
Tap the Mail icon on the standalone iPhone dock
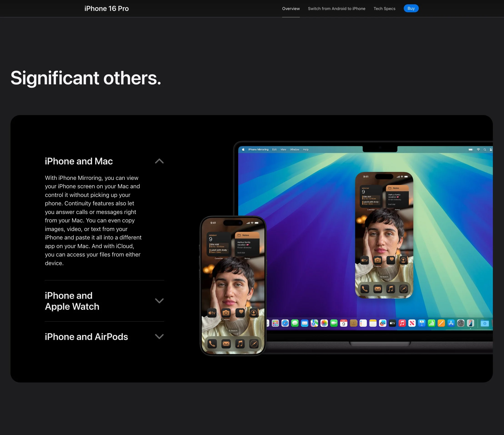(226, 344)
